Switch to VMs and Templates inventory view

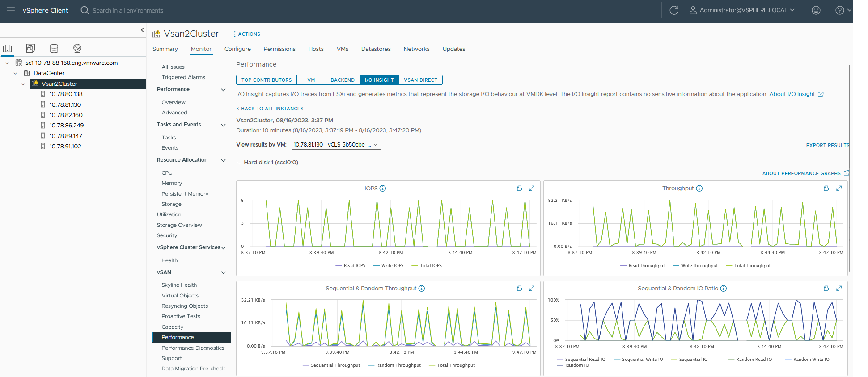pos(31,48)
